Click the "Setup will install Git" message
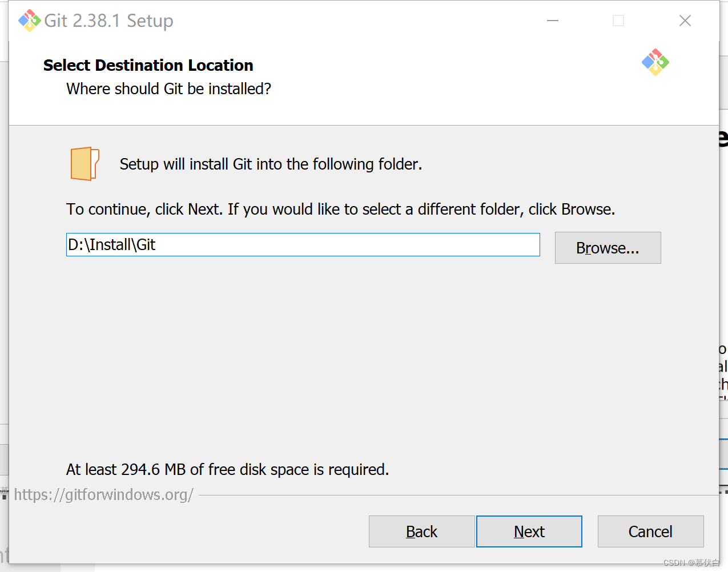The width and height of the screenshot is (728, 572). click(271, 164)
